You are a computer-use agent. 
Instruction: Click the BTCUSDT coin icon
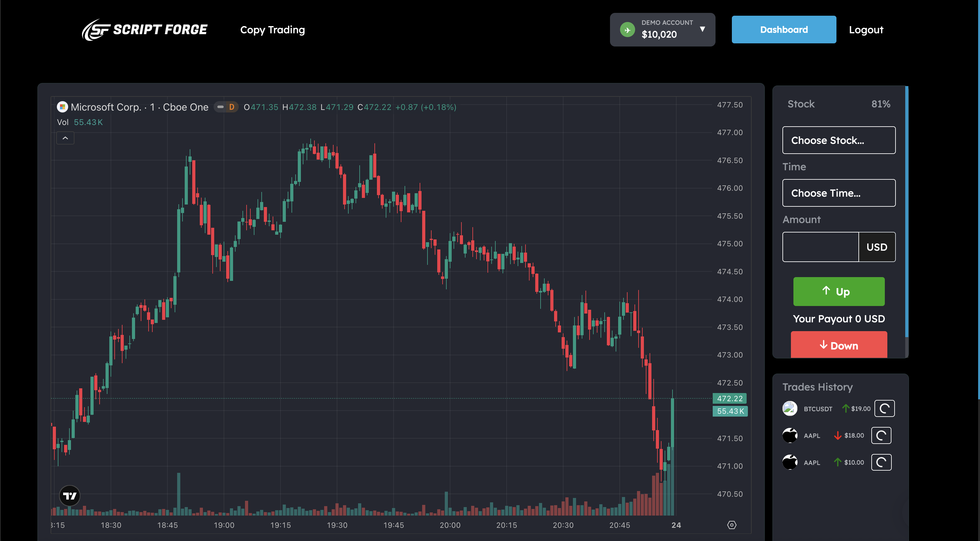tap(790, 409)
